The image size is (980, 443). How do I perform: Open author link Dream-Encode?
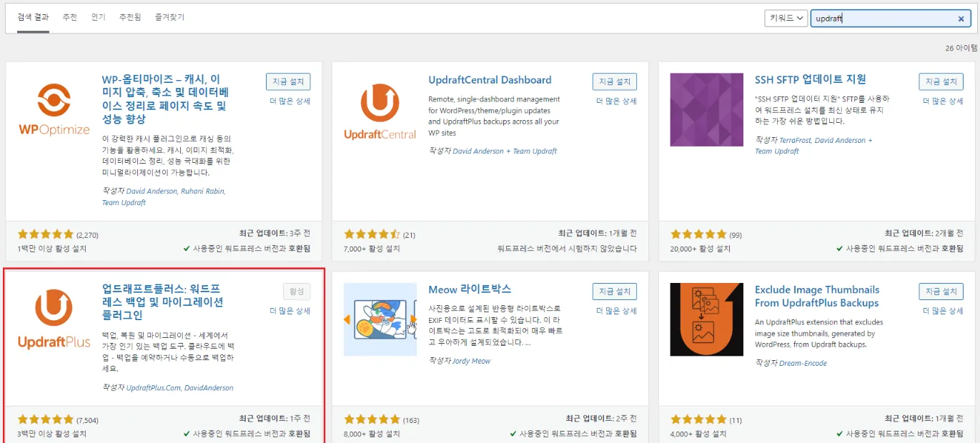point(803,363)
